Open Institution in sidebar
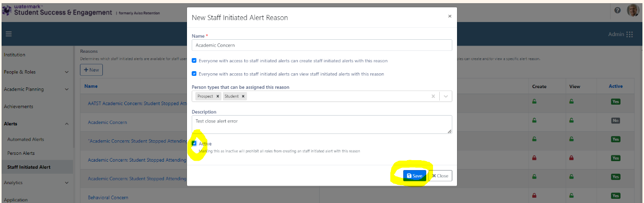This screenshot has height=203, width=644. [14, 55]
